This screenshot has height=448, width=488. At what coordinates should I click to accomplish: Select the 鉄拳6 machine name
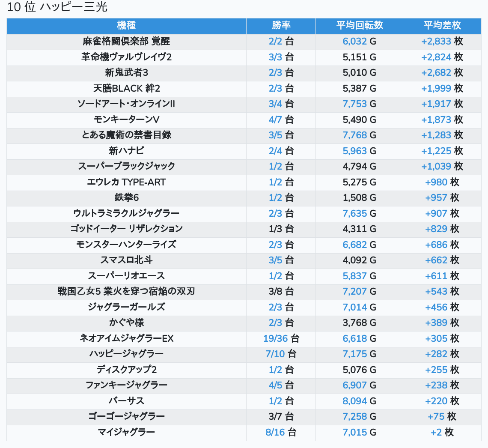pos(126,198)
